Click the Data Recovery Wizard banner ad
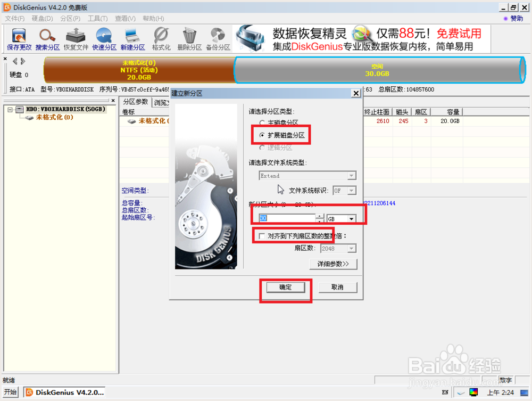This screenshot has height=401, width=532. pos(362,39)
